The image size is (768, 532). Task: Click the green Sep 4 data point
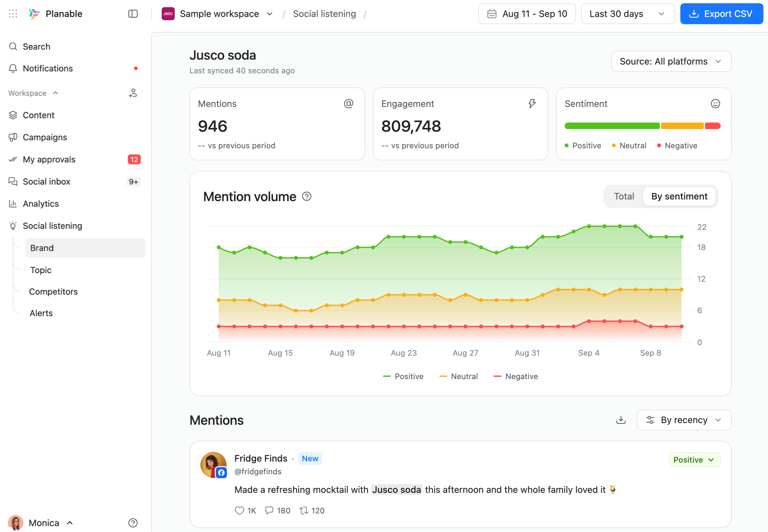click(x=589, y=226)
